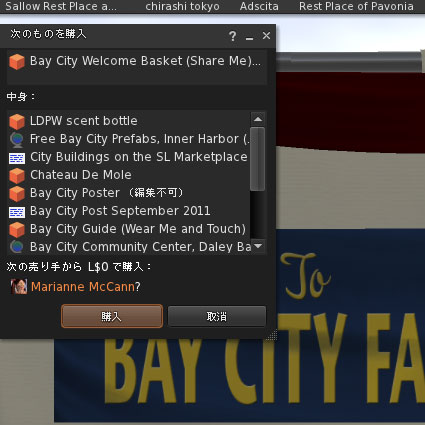Select 'Bay City Community Center, Daley Ba' row
The height and width of the screenshot is (425, 425).
click(128, 247)
